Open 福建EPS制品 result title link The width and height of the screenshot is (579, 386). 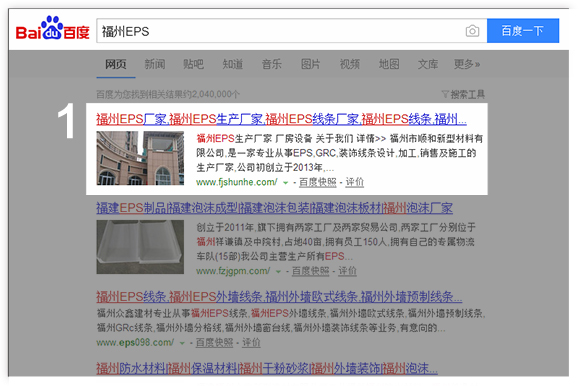[274, 208]
